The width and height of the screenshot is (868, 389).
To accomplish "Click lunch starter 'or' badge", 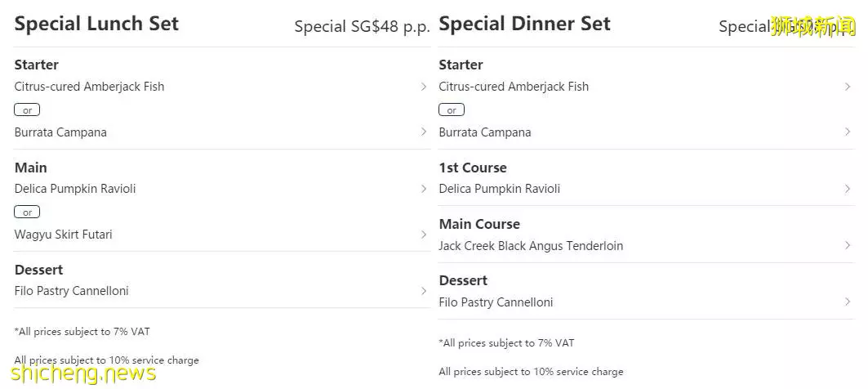I will point(27,110).
